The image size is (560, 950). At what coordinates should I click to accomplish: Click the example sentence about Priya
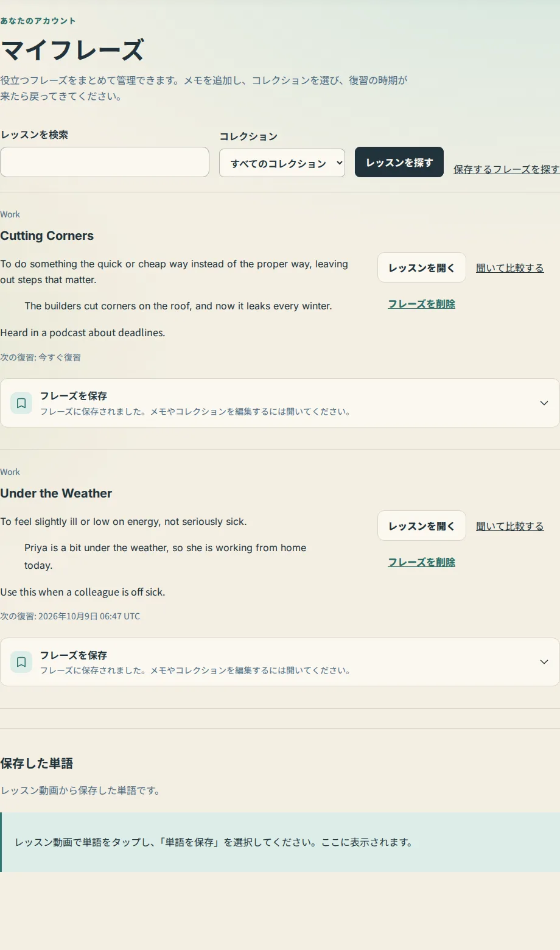click(166, 557)
